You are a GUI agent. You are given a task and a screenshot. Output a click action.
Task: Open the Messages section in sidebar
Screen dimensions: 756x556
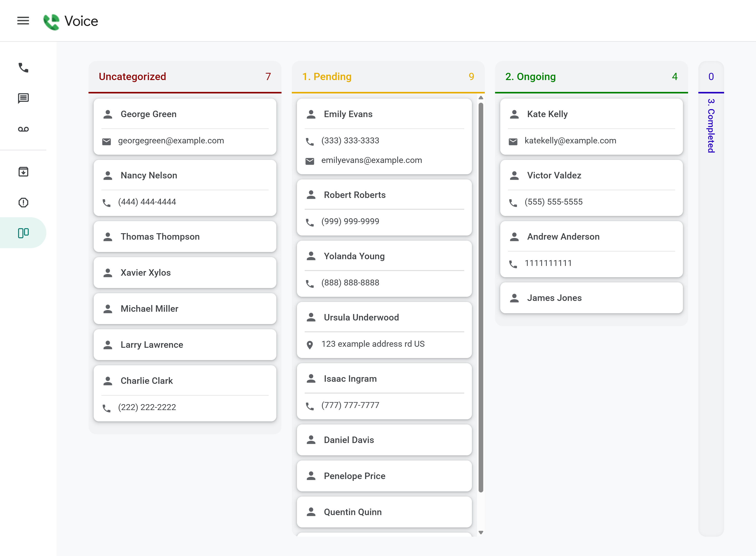pos(23,98)
